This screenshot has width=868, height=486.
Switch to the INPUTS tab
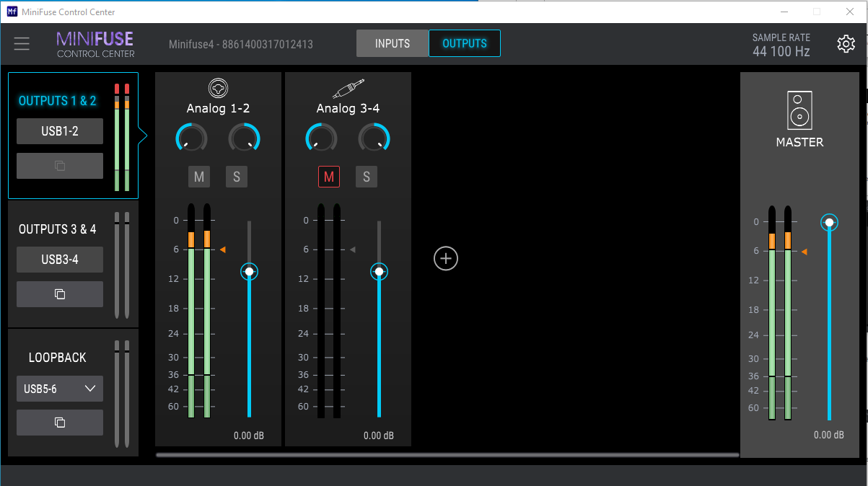(x=393, y=43)
